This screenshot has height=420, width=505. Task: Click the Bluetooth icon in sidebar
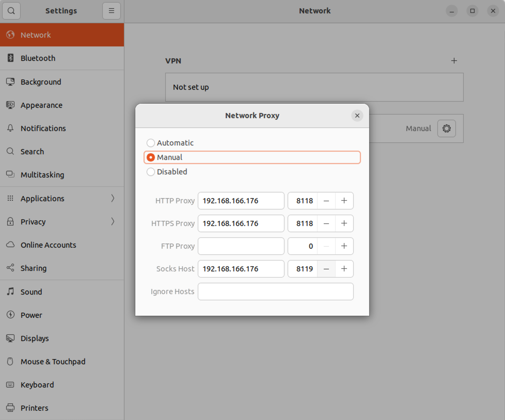(x=10, y=58)
